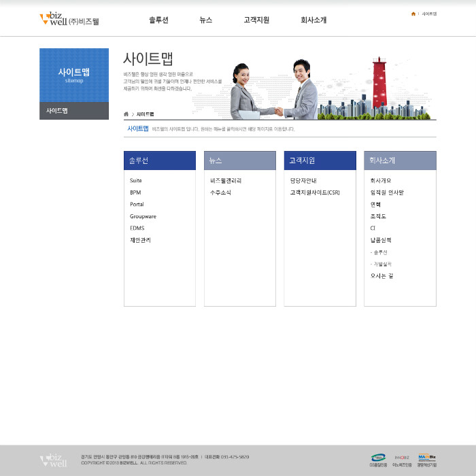Open the 연혁 link
Viewport: 476px width, 476px height.
[x=375, y=204]
